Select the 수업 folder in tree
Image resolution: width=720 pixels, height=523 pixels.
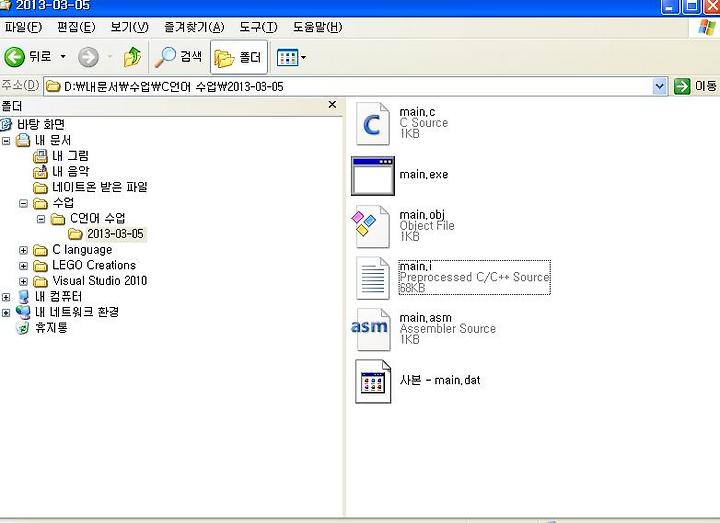pos(63,202)
